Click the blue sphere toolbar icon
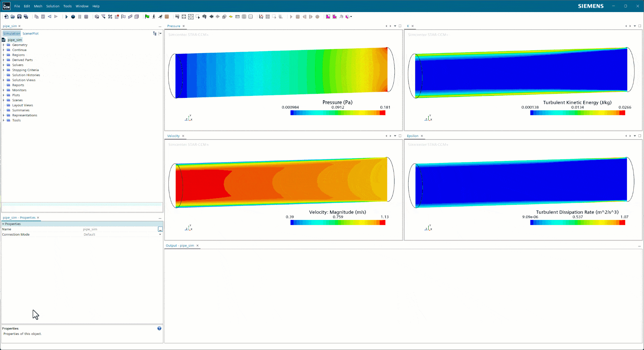The image size is (644, 350). tap(73, 16)
